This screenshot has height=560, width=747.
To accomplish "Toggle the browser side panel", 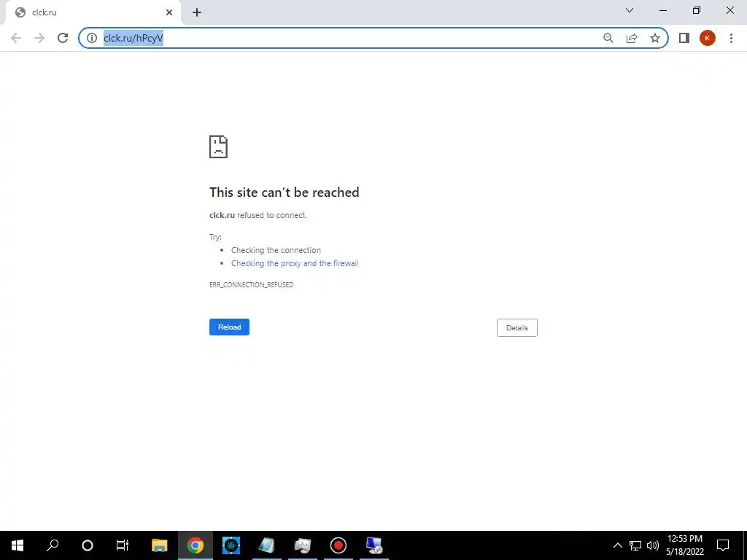I will [x=684, y=38].
